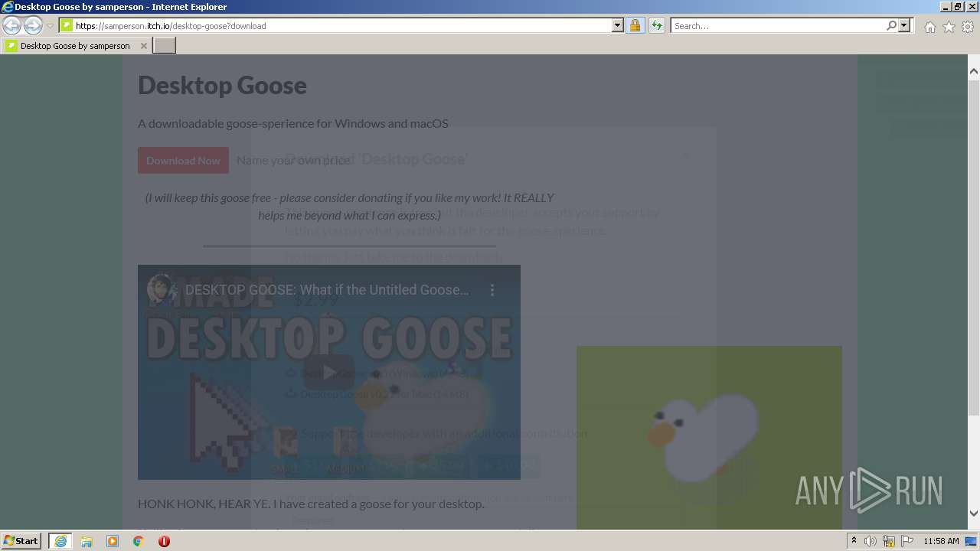Viewport: 980px width, 551px height.
Task: Select the Desktop Goose by samperson tab
Action: 75,46
